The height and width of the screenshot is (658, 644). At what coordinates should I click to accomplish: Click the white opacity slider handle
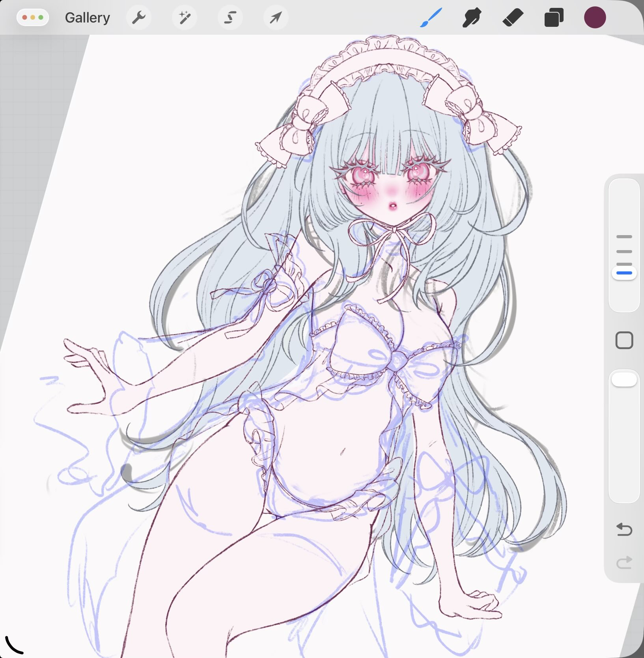point(624,380)
